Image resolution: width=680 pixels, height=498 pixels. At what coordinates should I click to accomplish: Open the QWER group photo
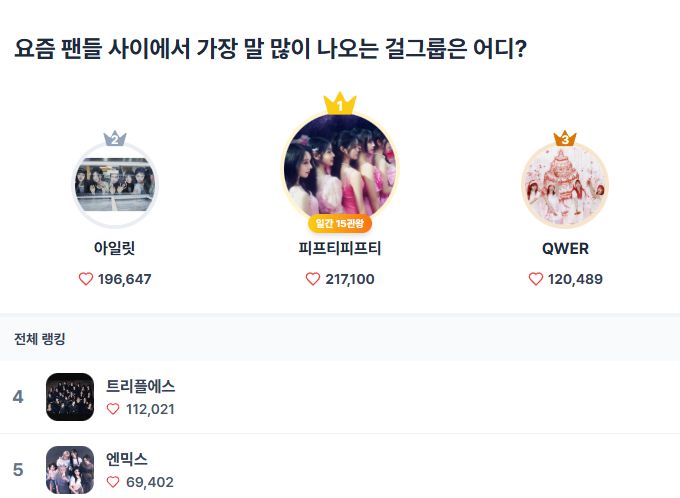[x=565, y=187]
